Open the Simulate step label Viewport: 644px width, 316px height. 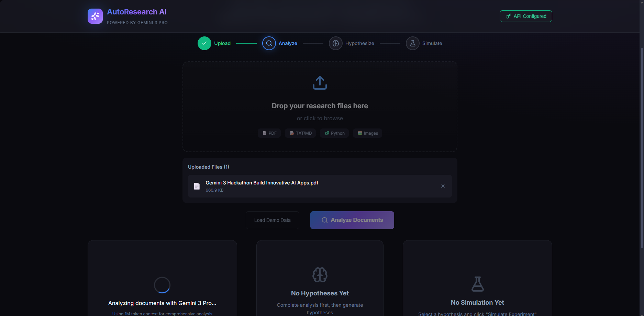point(432,43)
